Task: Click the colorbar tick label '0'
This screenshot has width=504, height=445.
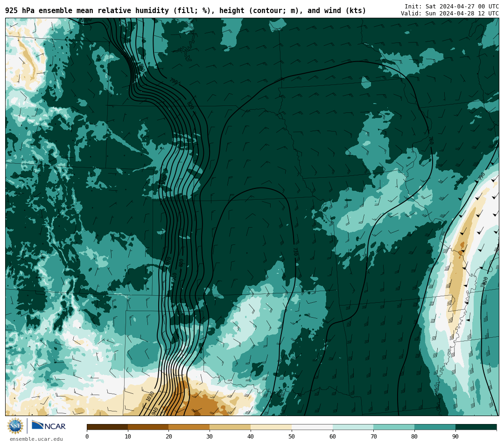Action: [87, 436]
